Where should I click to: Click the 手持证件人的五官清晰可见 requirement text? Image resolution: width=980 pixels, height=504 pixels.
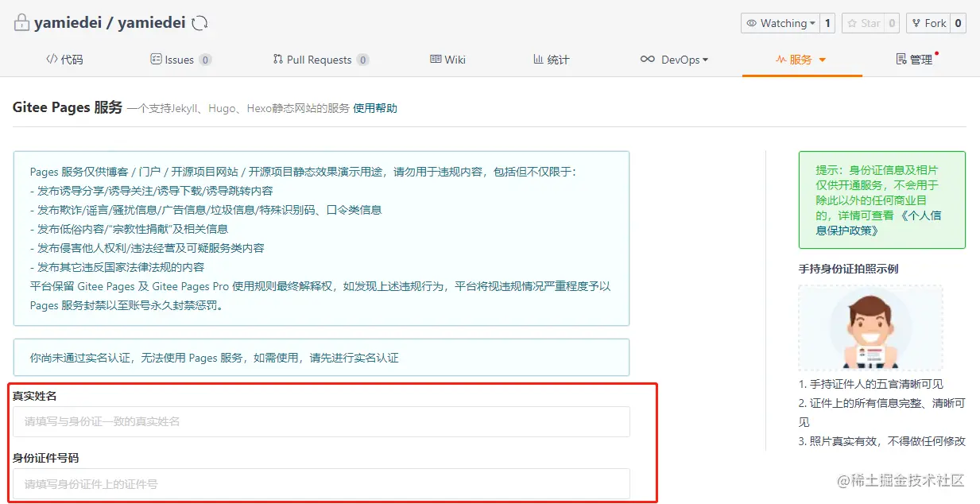click(x=871, y=384)
